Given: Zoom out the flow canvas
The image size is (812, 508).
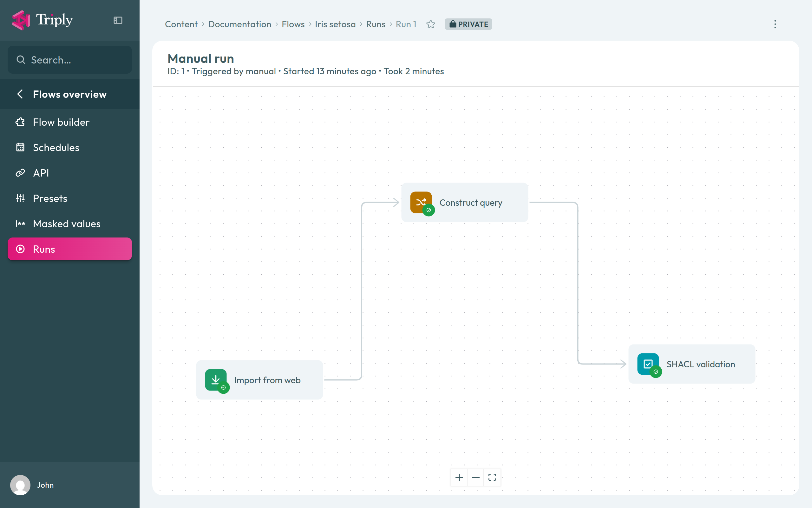Looking at the screenshot, I should click(x=475, y=478).
